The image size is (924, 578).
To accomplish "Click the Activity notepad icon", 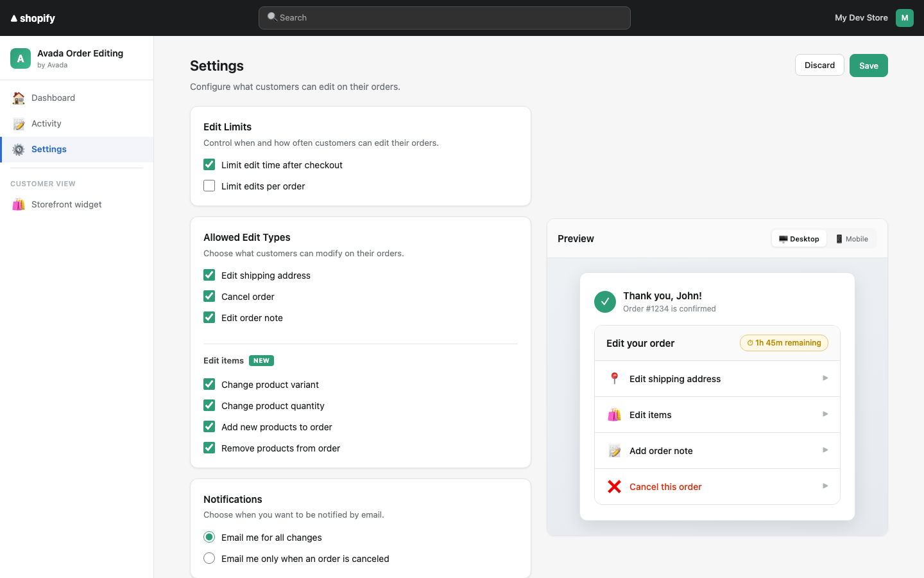I will [19, 124].
